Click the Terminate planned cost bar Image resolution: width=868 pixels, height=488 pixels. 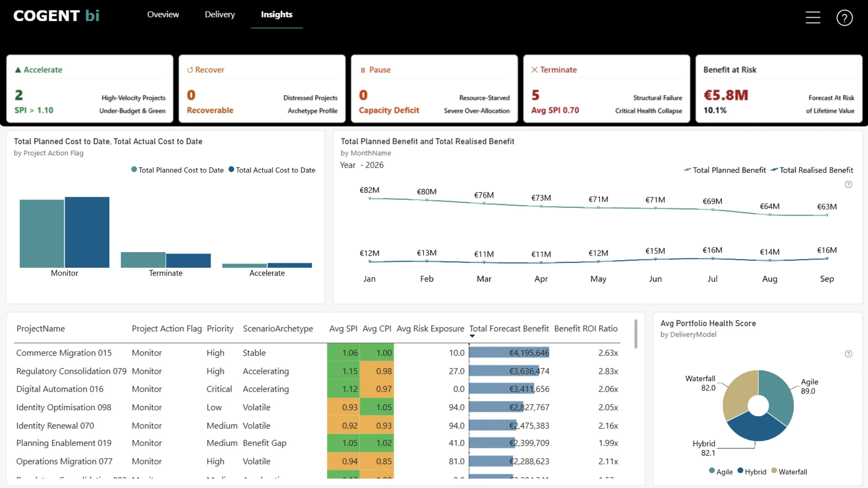point(143,260)
